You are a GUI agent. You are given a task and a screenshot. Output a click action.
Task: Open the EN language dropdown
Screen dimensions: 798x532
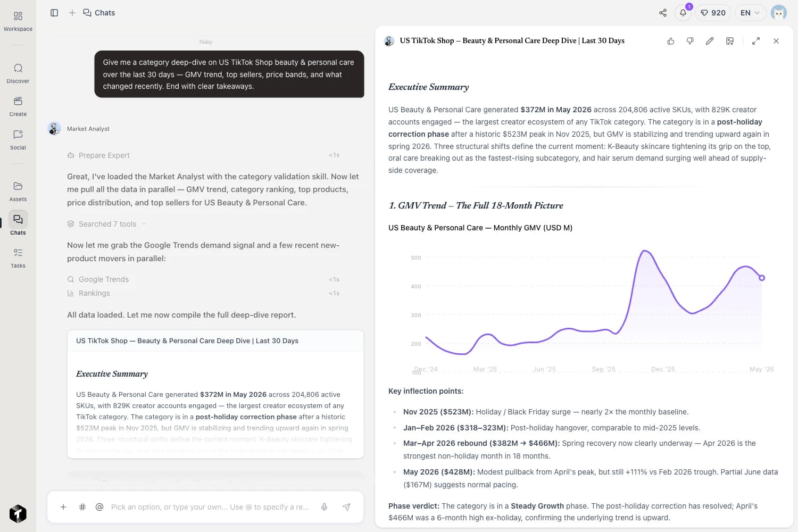click(x=750, y=13)
